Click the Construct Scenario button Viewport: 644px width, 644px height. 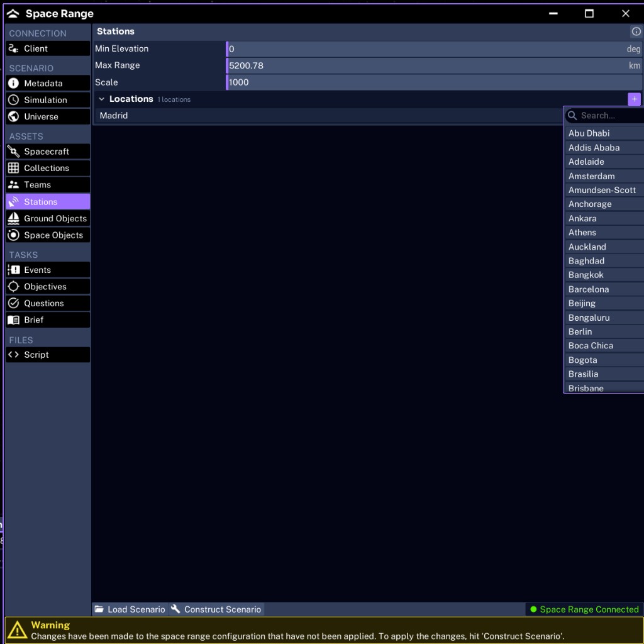[x=216, y=609]
